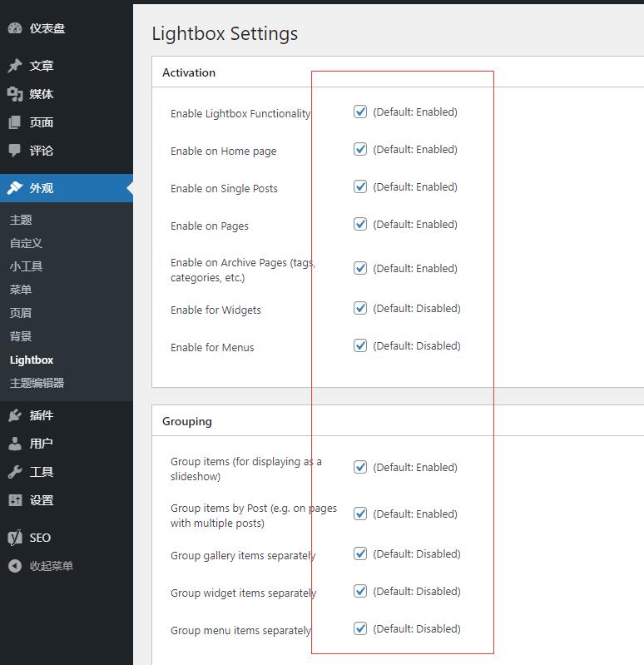
Task: Click the collapse menu arrow icon
Action: coord(15,566)
